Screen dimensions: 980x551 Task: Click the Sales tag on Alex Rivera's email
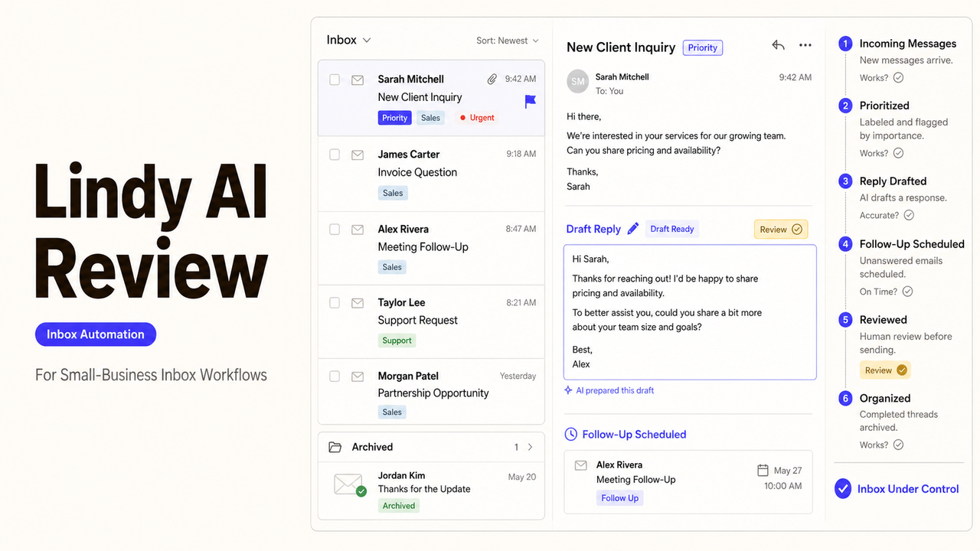[x=392, y=267]
